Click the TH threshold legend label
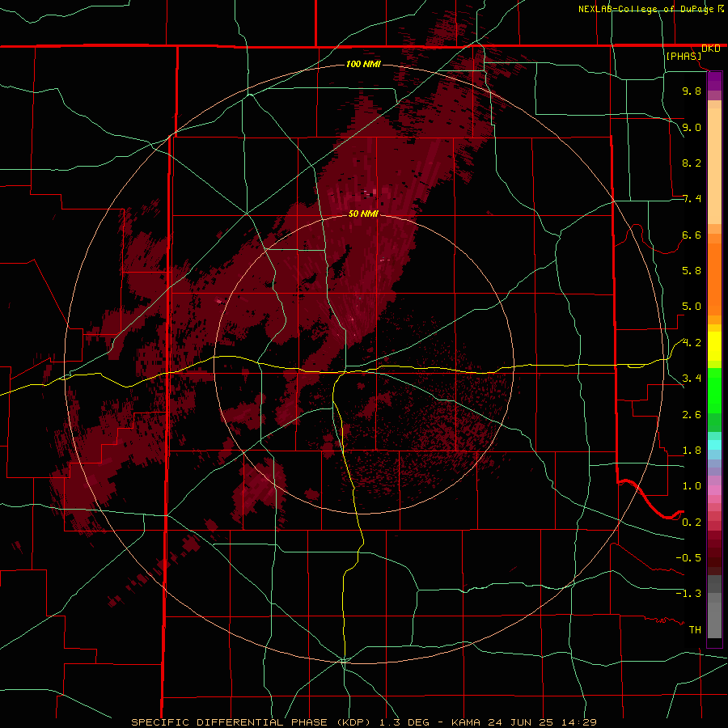728x728 pixels. 695,630
